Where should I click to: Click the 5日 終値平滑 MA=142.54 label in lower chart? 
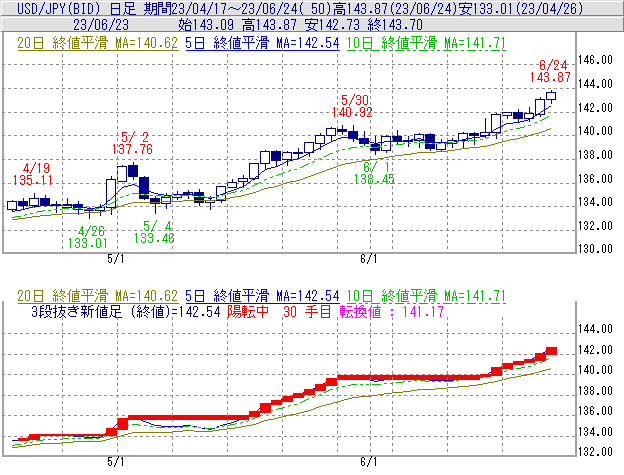pyautogui.click(x=262, y=296)
